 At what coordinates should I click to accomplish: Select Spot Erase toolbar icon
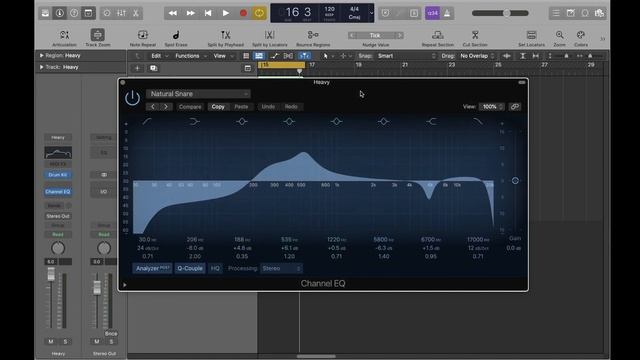pyautogui.click(x=176, y=35)
